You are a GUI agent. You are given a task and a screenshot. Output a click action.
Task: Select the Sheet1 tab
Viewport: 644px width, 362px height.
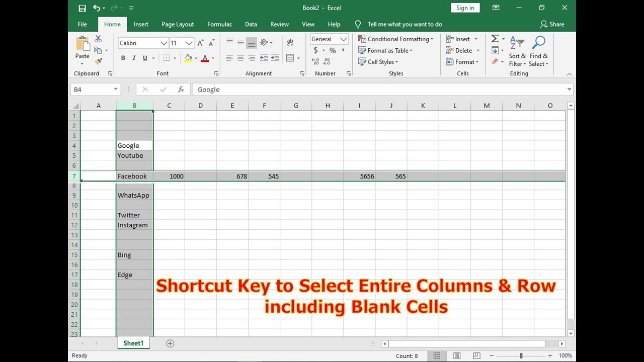tap(133, 343)
